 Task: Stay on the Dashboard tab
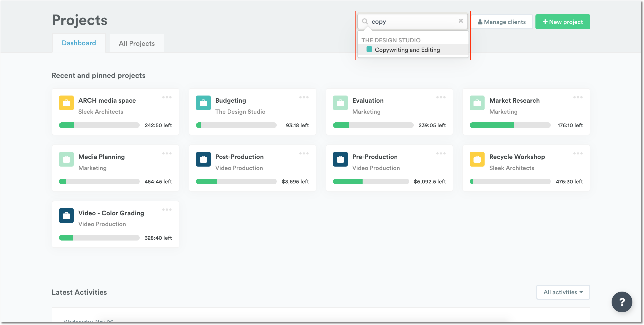(x=79, y=43)
